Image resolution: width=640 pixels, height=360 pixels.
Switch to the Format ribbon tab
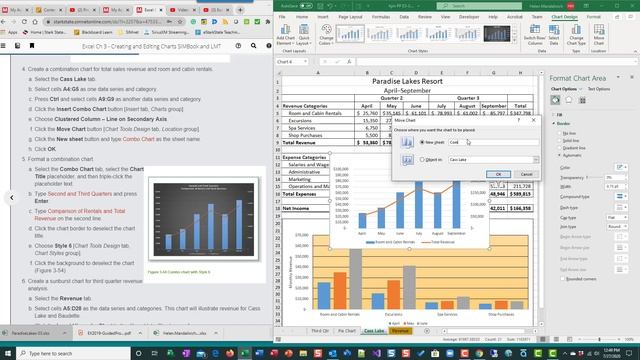[593, 17]
